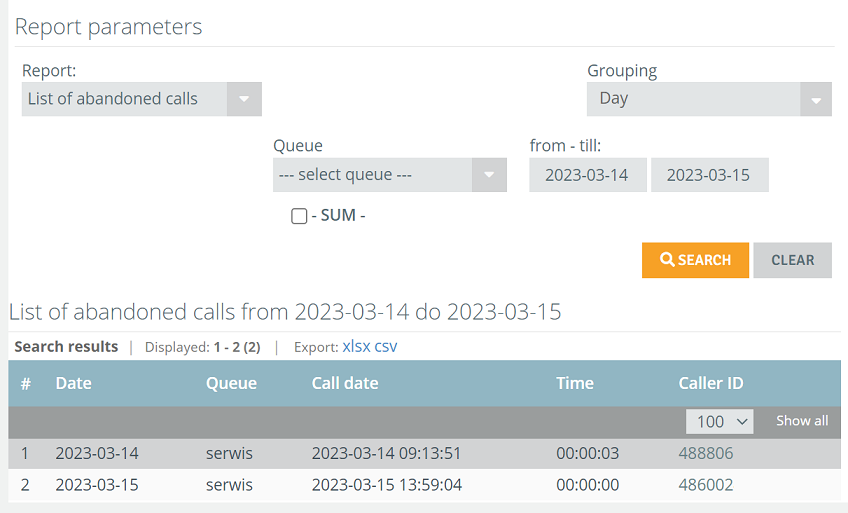Click time value 00:00:00
This screenshot has width=848, height=513.
(x=587, y=485)
